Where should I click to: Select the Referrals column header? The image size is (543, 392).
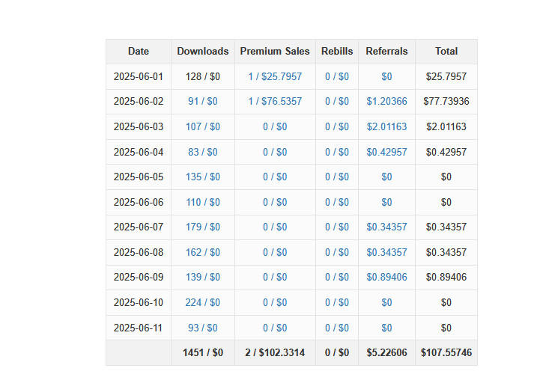coord(386,51)
